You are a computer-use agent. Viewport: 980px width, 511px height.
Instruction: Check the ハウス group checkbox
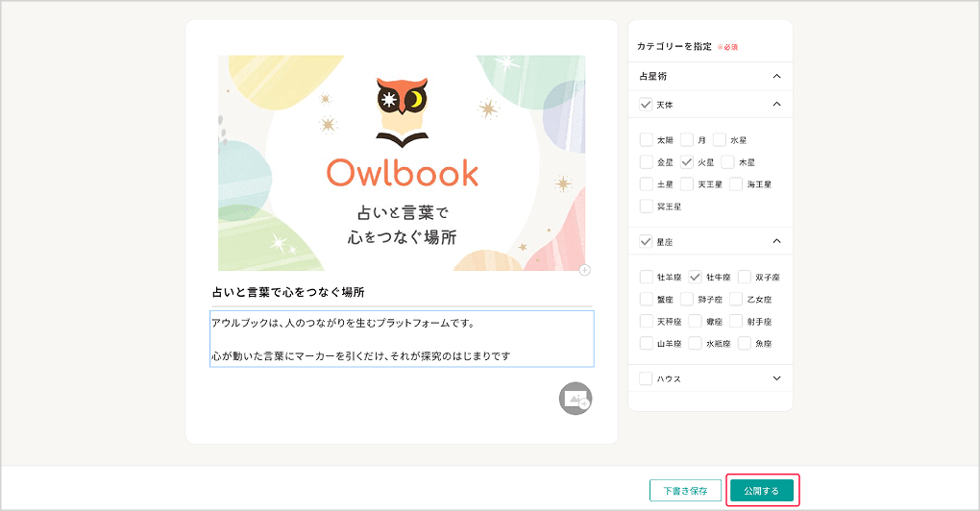[x=646, y=377]
